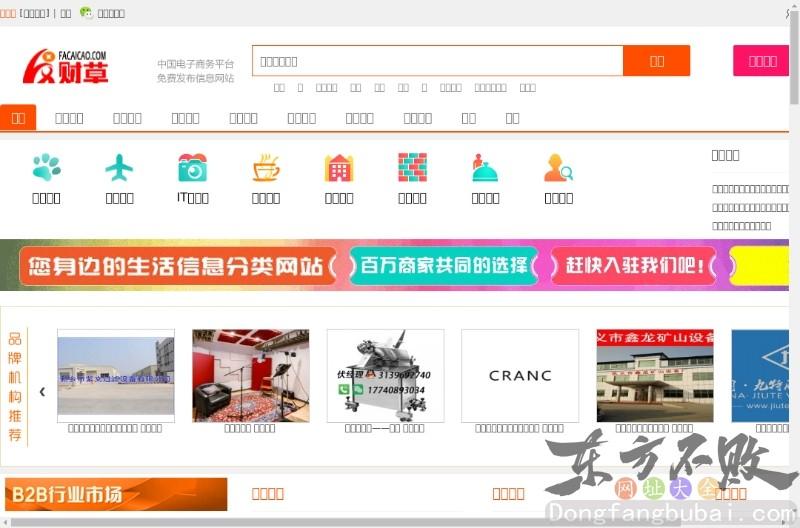Open the recording studio brand thumbnail
This screenshot has width=800, height=528.
(x=250, y=376)
